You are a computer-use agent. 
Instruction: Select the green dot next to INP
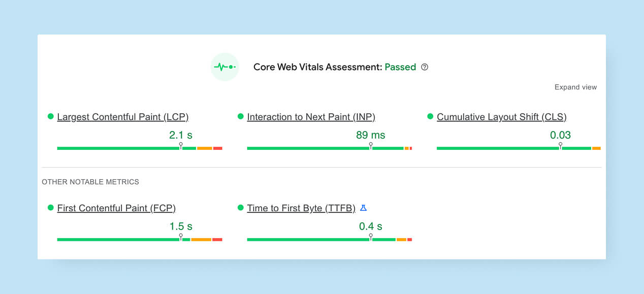pos(240,116)
